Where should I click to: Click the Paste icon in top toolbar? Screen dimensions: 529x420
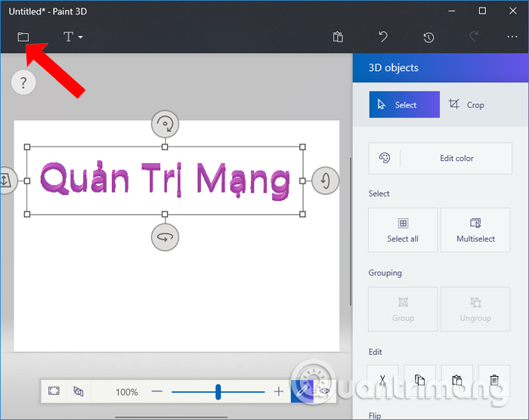point(338,37)
